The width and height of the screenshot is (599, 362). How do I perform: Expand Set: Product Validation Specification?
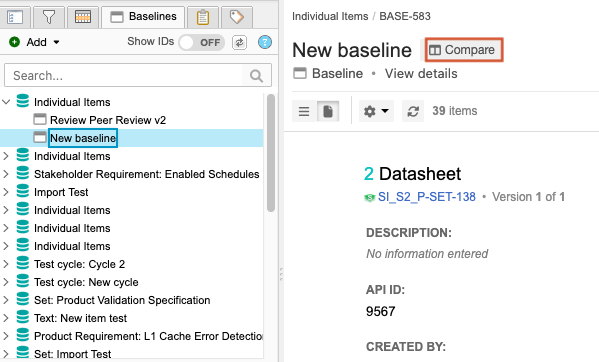(x=6, y=300)
